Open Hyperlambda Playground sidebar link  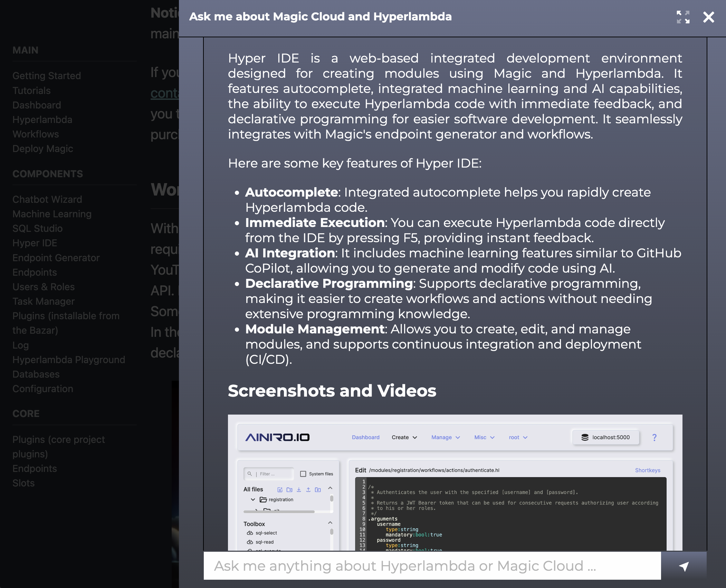[69, 360]
